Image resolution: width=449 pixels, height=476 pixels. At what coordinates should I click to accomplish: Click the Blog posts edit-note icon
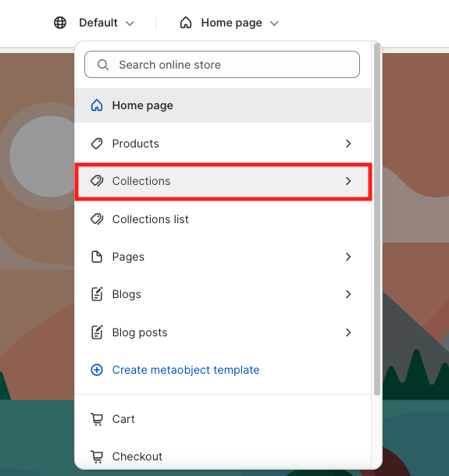click(x=97, y=332)
